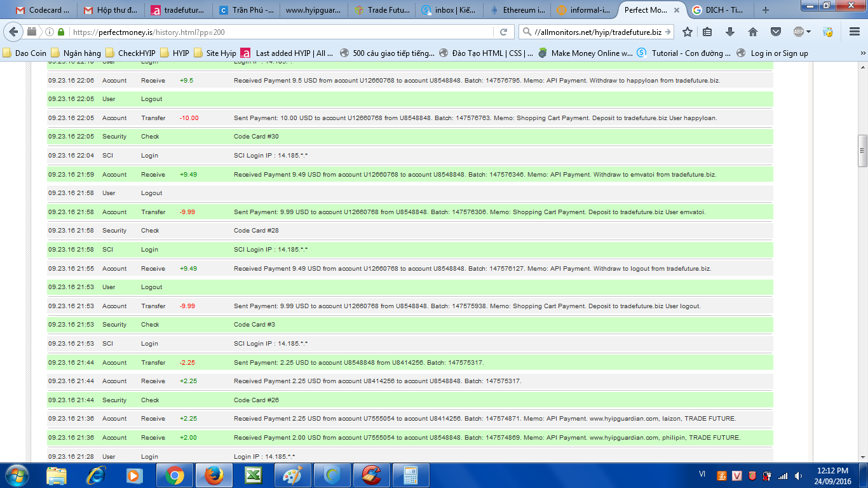Click the Code Card #30 entry

[256, 137]
